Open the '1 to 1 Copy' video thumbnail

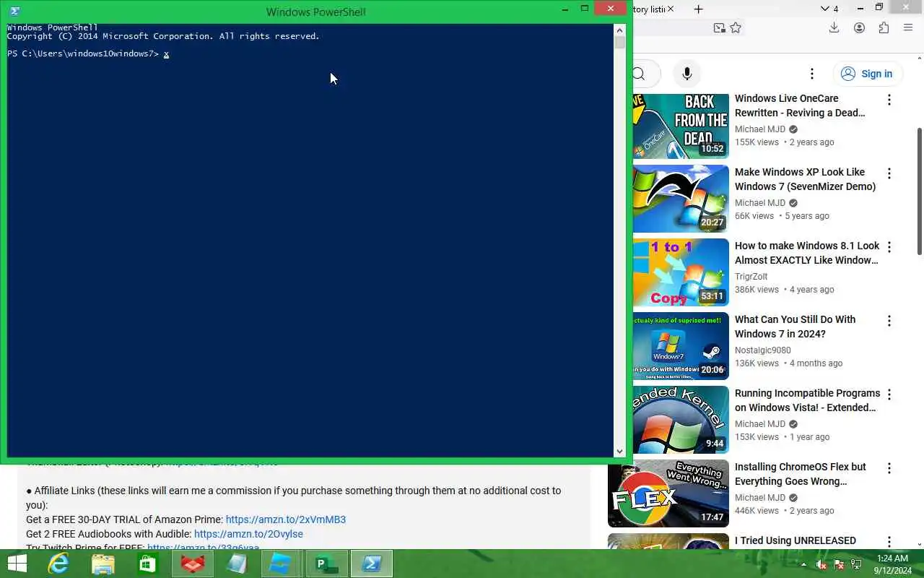click(681, 272)
